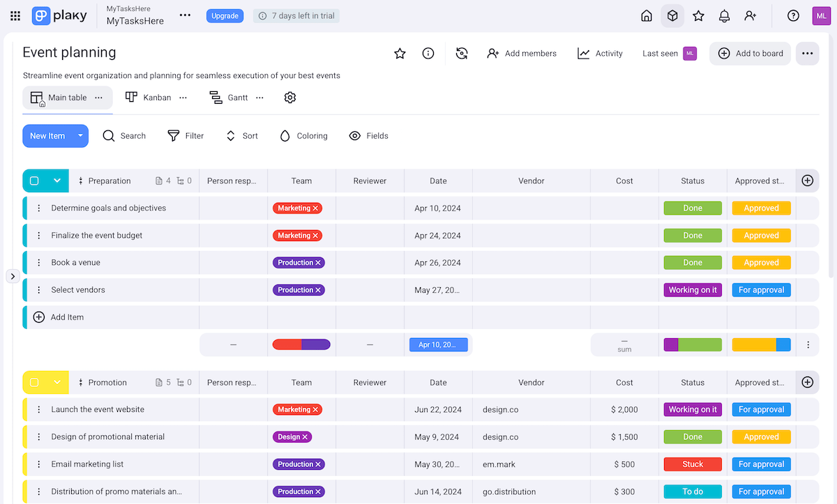
Task: Open the New Item dropdown arrow
Action: coord(80,136)
